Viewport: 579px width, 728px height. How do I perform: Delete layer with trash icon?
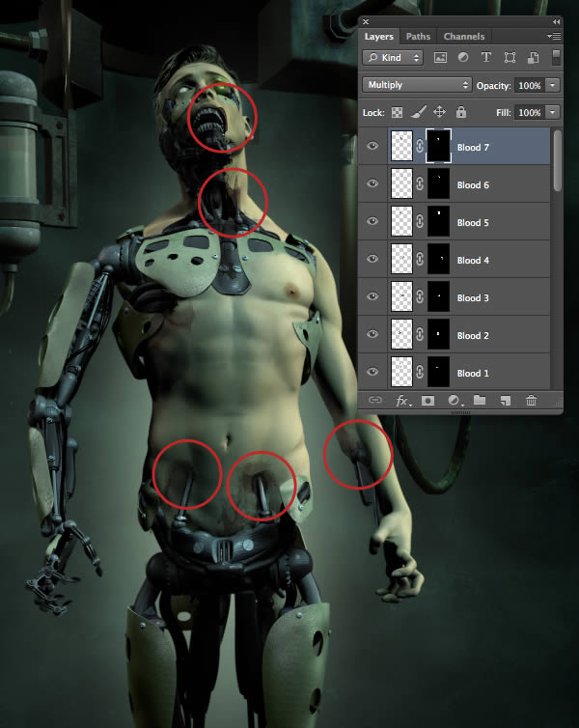pyautogui.click(x=531, y=400)
